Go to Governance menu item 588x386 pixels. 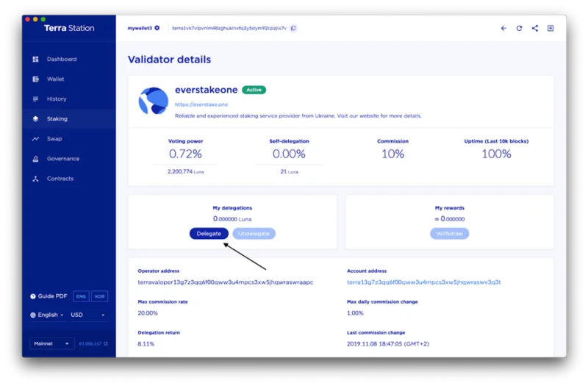click(63, 159)
